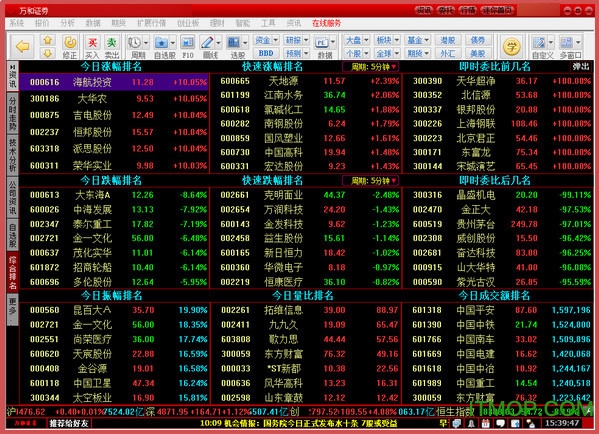
Task: Click the down arrow toolbar icon
Action: click(48, 53)
